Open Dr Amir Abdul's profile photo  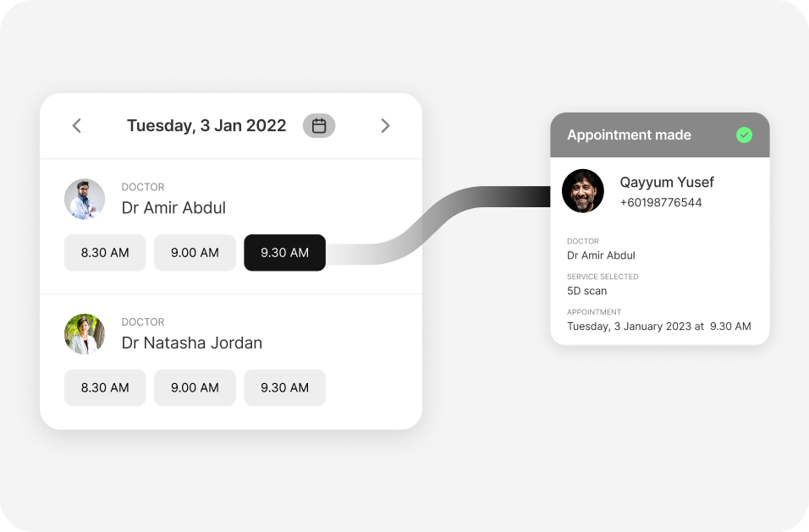pos(85,199)
